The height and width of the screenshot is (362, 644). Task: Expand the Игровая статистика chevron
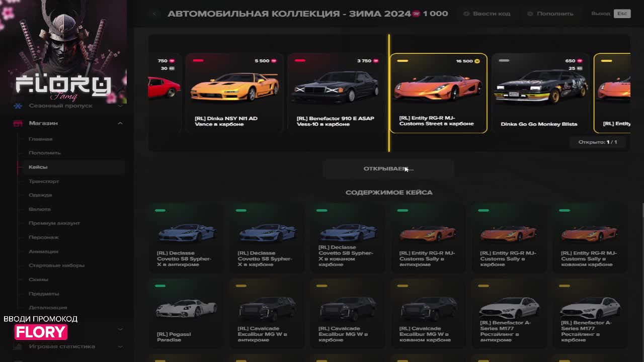tap(120, 346)
